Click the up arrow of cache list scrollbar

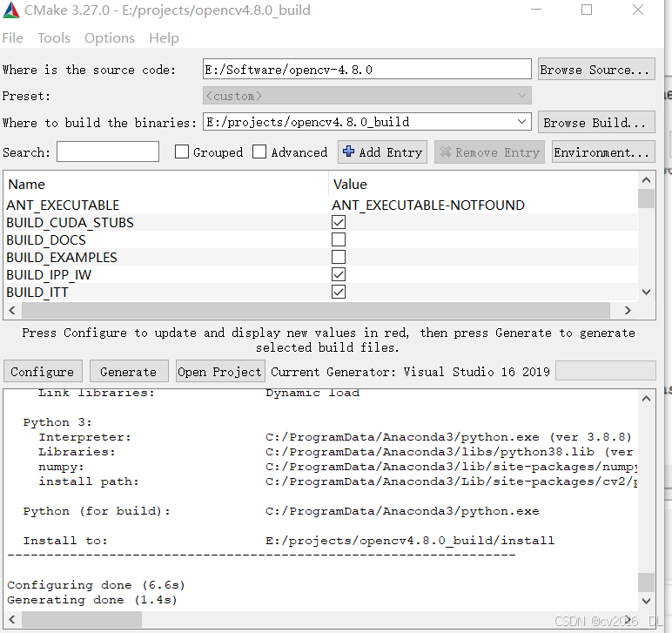646,180
